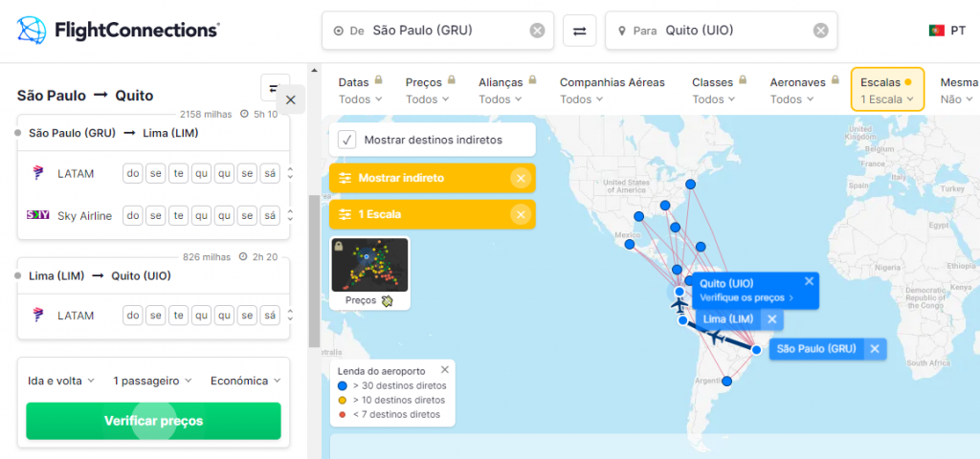Click the Lima airport dot on map
The height and width of the screenshot is (459, 980).
pos(683,320)
